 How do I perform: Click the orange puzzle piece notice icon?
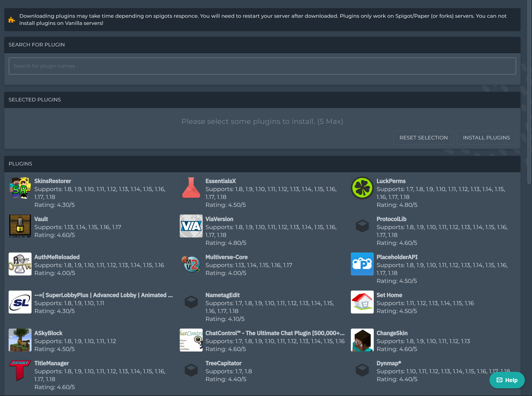pos(12,20)
